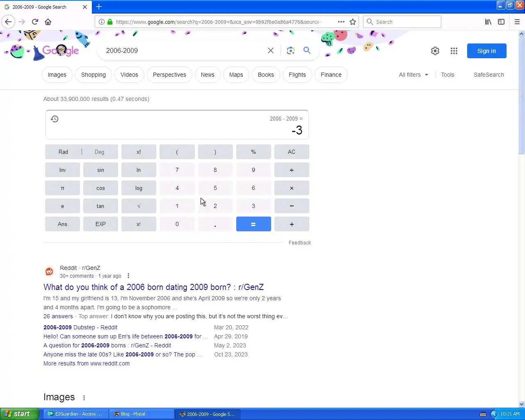The width and height of the screenshot is (525, 420).
Task: Switch to News results tab
Action: [x=208, y=75]
